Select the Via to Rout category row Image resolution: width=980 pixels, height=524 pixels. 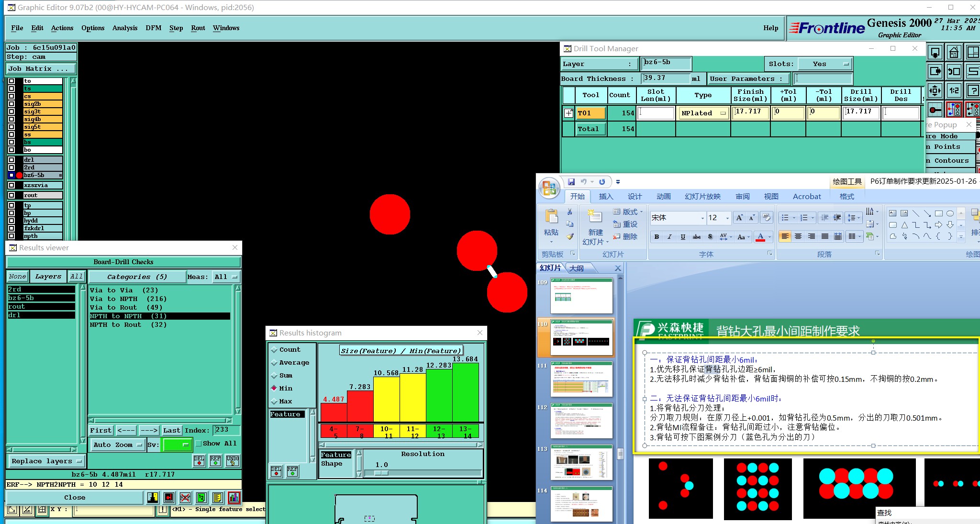(x=126, y=307)
